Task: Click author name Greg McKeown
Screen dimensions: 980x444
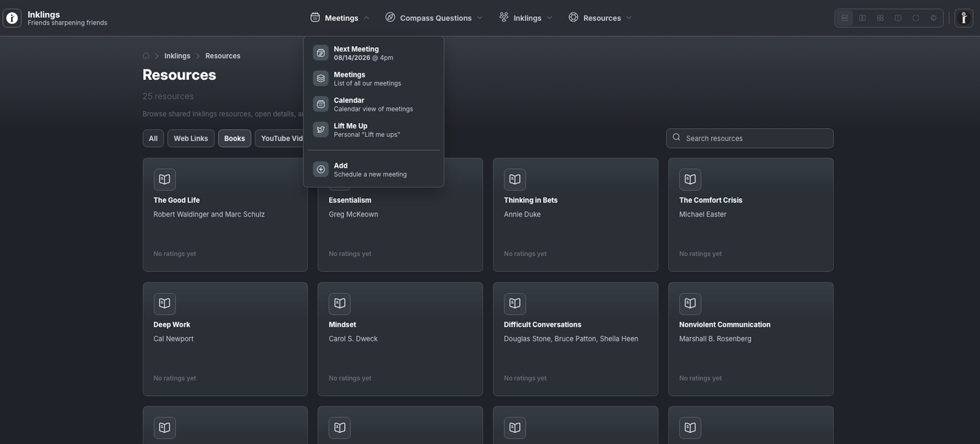Action: (353, 214)
